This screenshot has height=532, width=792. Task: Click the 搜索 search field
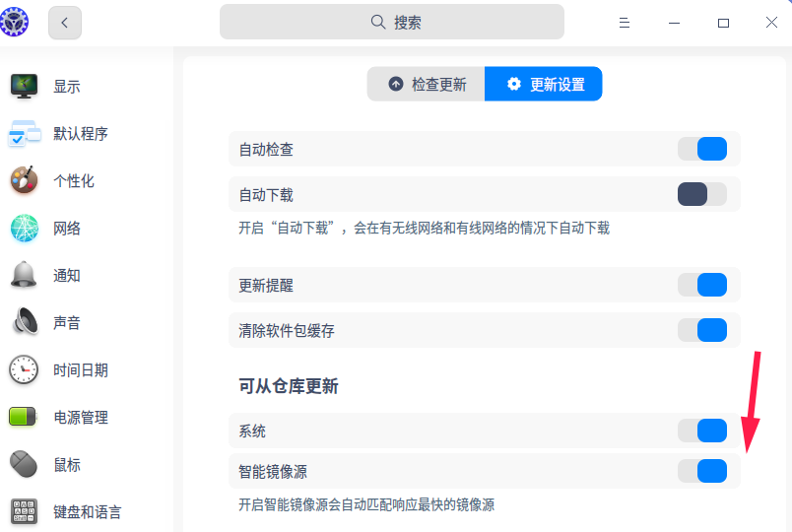392,22
